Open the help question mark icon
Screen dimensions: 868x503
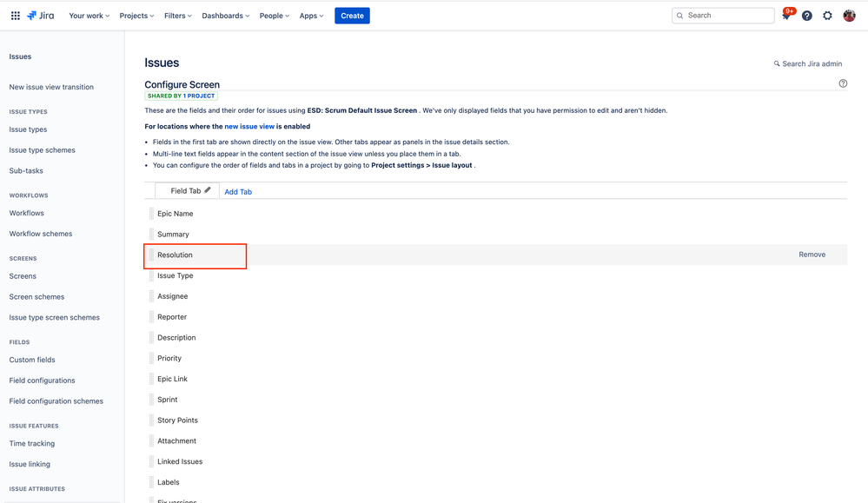(807, 16)
